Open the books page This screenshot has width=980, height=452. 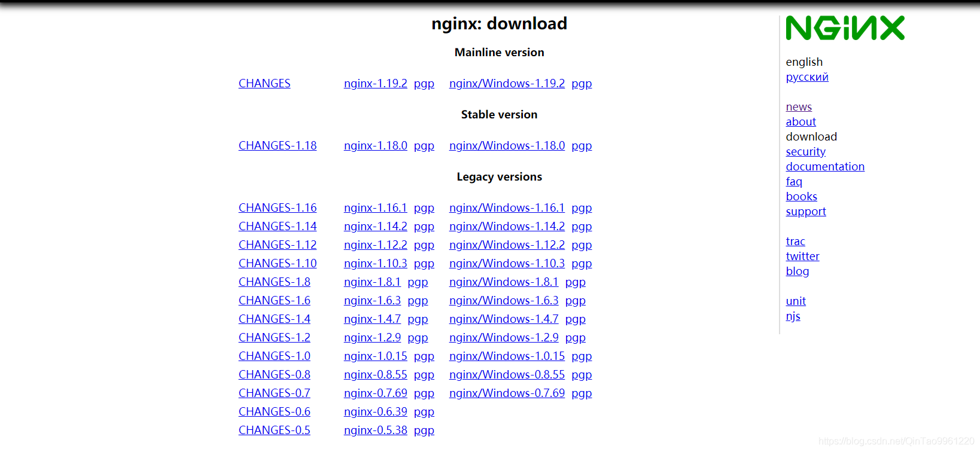click(x=801, y=197)
